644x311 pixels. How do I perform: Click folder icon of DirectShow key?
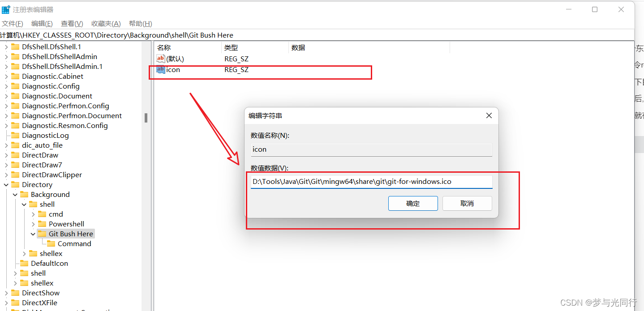[x=15, y=293]
